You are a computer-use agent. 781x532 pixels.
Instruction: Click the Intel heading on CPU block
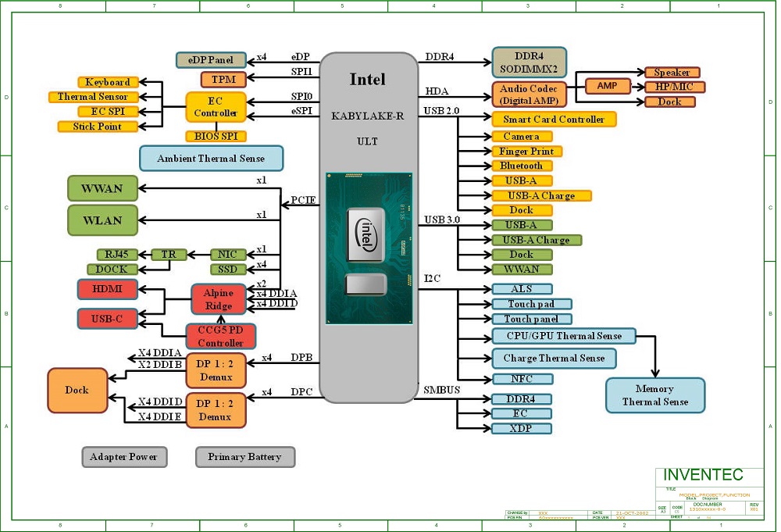pyautogui.click(x=368, y=79)
